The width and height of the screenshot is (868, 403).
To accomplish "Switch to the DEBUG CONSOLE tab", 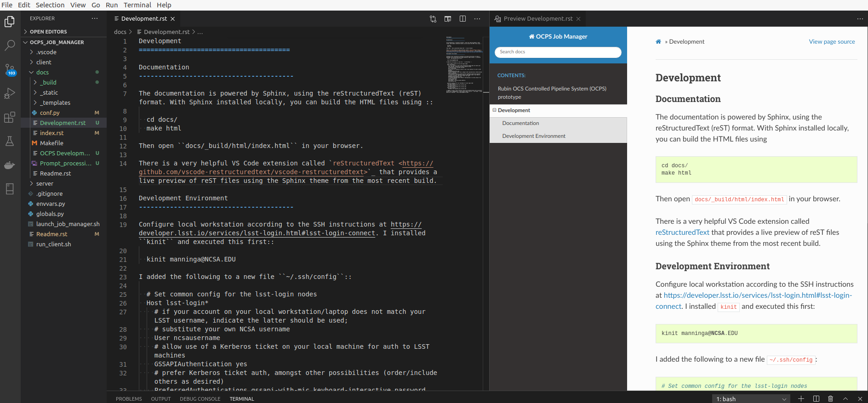I will tap(200, 399).
